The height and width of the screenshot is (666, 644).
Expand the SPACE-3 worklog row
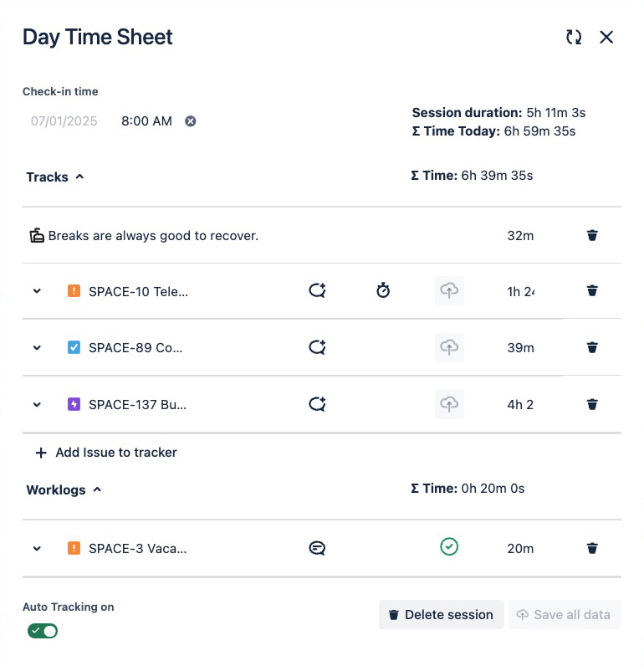pyautogui.click(x=37, y=549)
